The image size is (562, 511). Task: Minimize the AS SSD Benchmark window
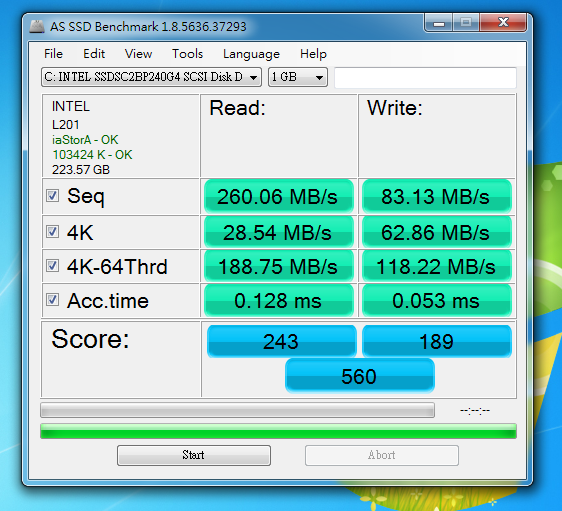(439, 23)
